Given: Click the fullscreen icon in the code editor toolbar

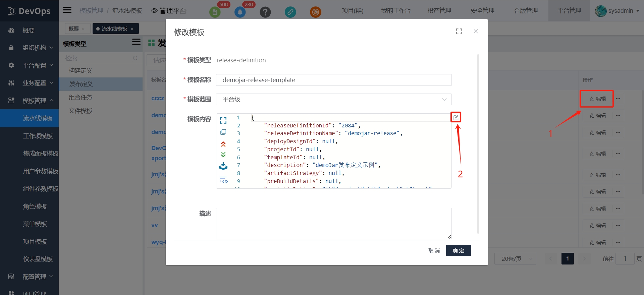Looking at the screenshot, I should [223, 120].
